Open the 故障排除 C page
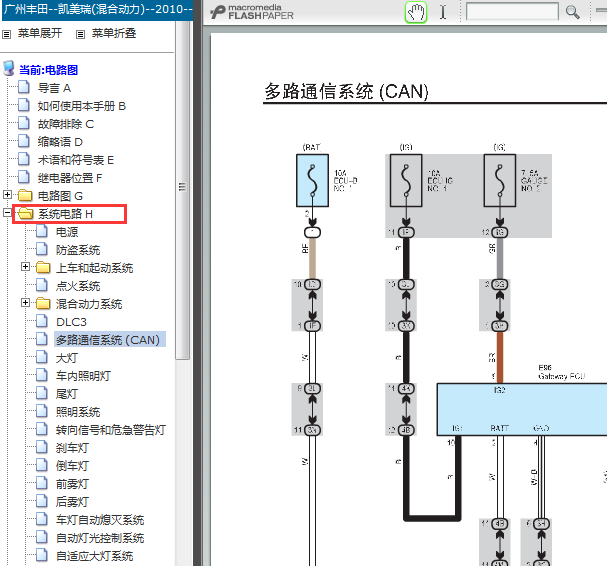Image resolution: width=607 pixels, height=566 pixels. click(66, 124)
